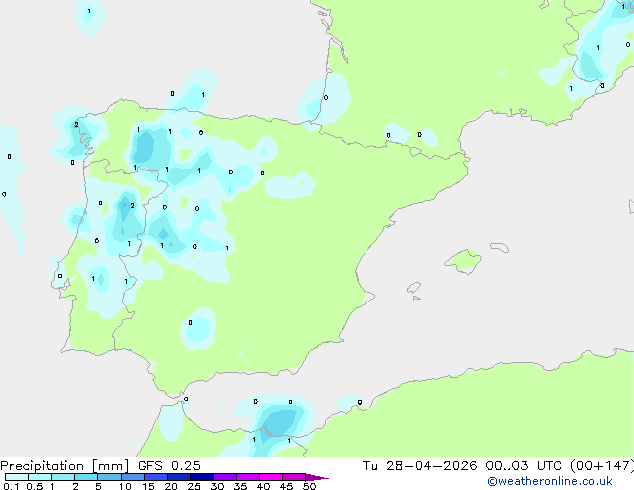Select the "00..03 UTC" time range text
Image resolution: width=634 pixels, height=490 pixels.
[524, 466]
